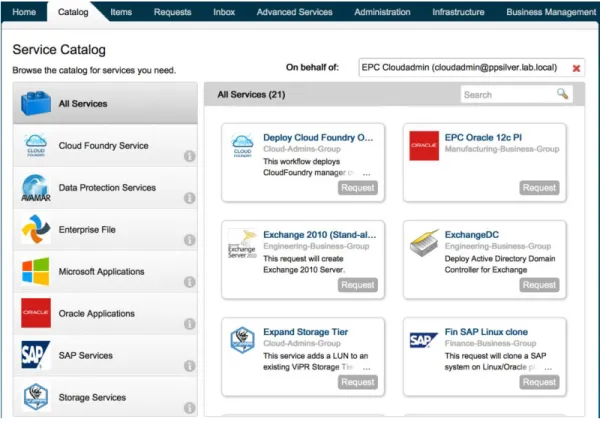Open Exchange 2010 (Stand-al... title link
600x422 pixels.
(x=320, y=235)
